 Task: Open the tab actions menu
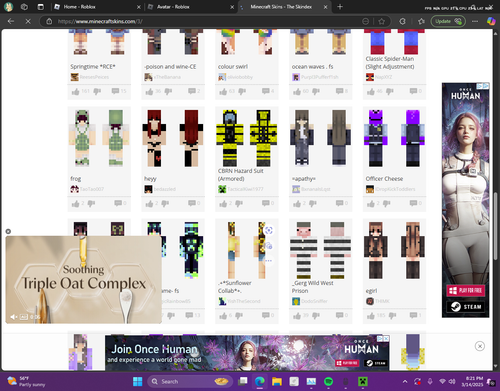pos(40,7)
